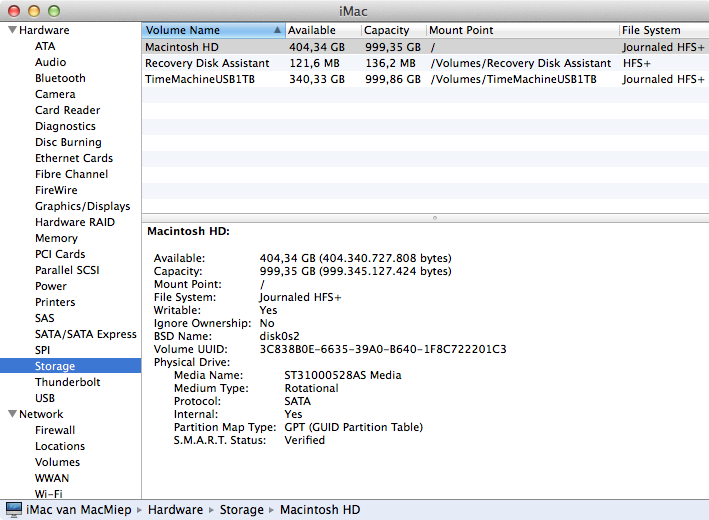Click the iMac computer icon in path bar
The width and height of the screenshot is (709, 520).
[x=14, y=510]
